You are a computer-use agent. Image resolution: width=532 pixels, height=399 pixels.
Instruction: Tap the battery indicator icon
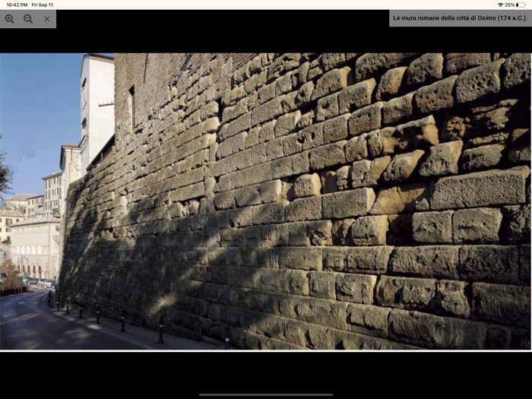(520, 5)
